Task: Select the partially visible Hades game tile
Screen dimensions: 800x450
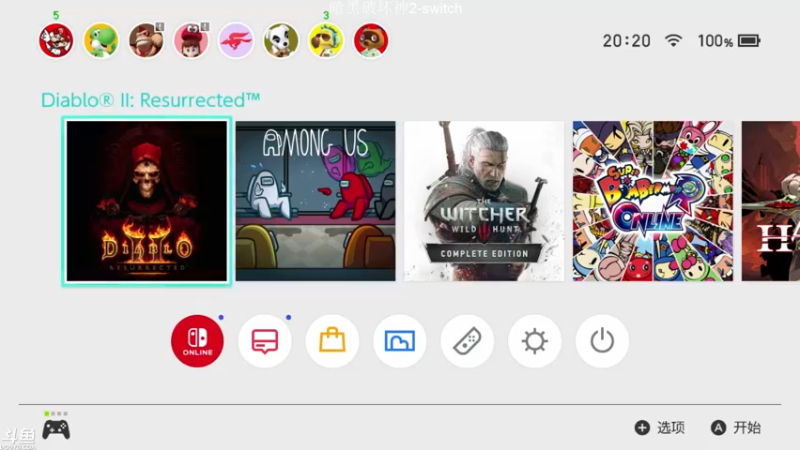Action: point(770,201)
